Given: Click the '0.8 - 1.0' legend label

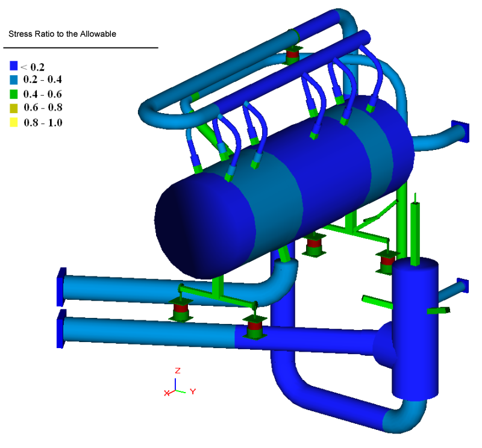Looking at the screenshot, I should point(43,123).
